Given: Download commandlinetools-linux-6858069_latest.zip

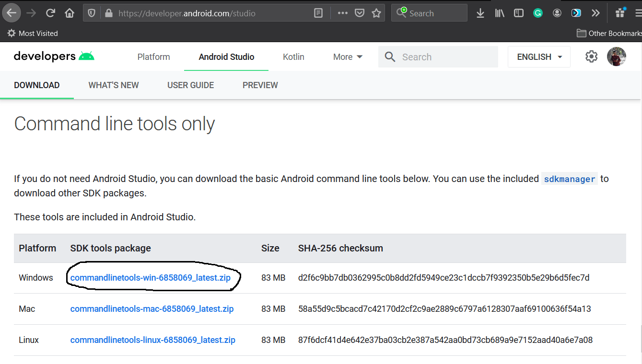Looking at the screenshot, I should click(152, 340).
